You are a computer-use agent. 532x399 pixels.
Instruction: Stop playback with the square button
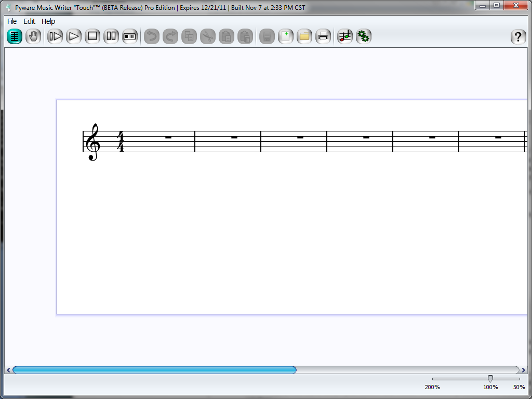[x=92, y=36]
